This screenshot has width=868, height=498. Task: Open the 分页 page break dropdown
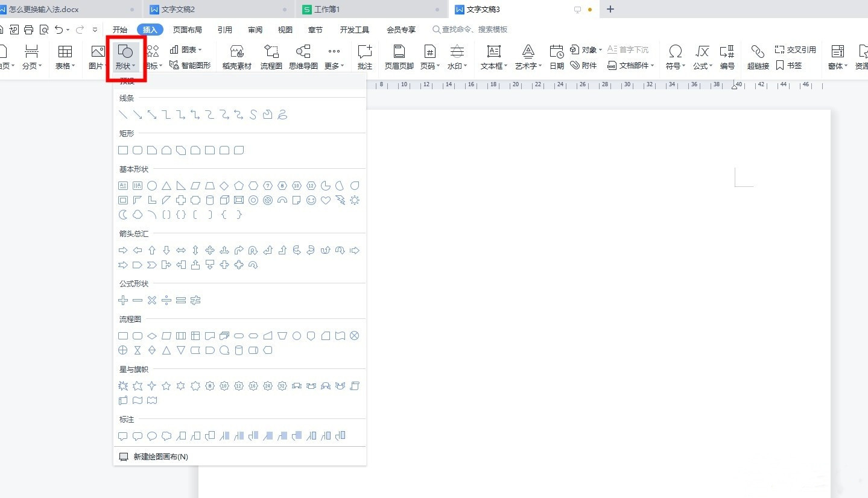coord(32,57)
